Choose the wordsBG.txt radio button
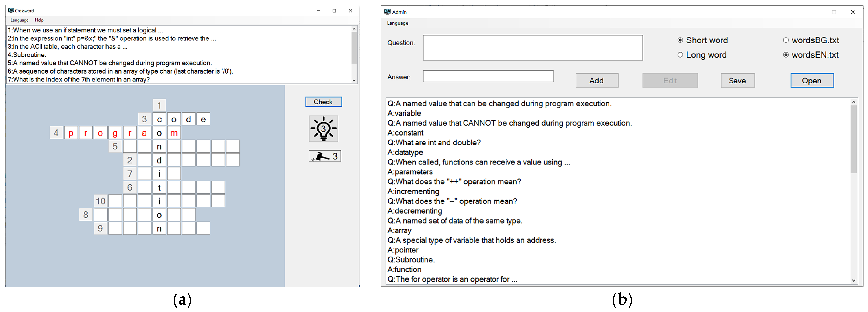 click(x=785, y=40)
